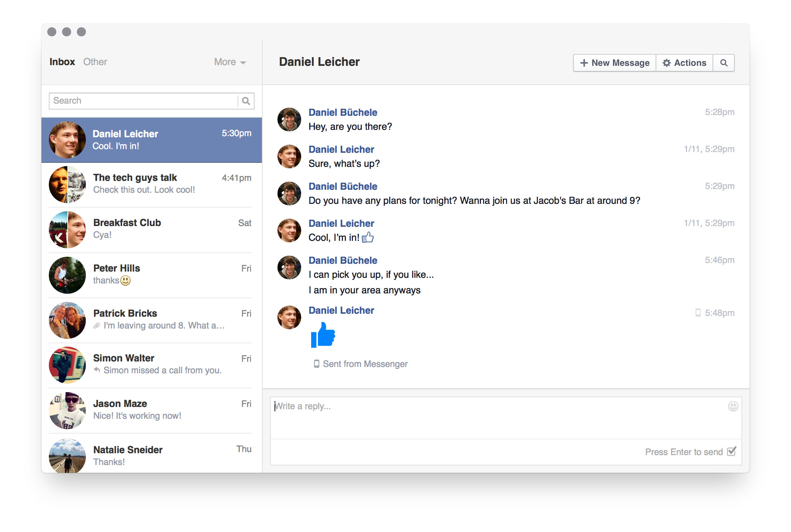This screenshot has height=532, width=791.
Task: Open the Daniel Büchele profile link at 5:28pm
Action: tap(343, 112)
